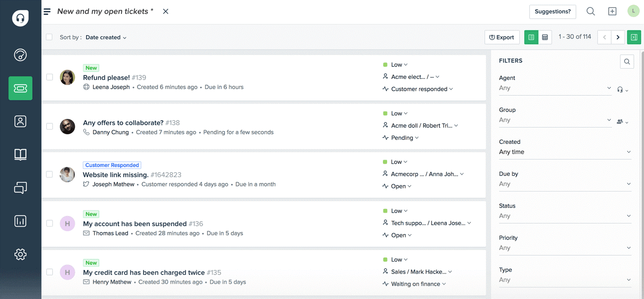Image resolution: width=644 pixels, height=299 pixels.
Task: Open search inside the Filters panel
Action: point(627,61)
